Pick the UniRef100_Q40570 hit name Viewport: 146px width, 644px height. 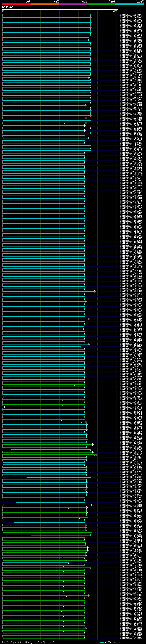pos(131,65)
